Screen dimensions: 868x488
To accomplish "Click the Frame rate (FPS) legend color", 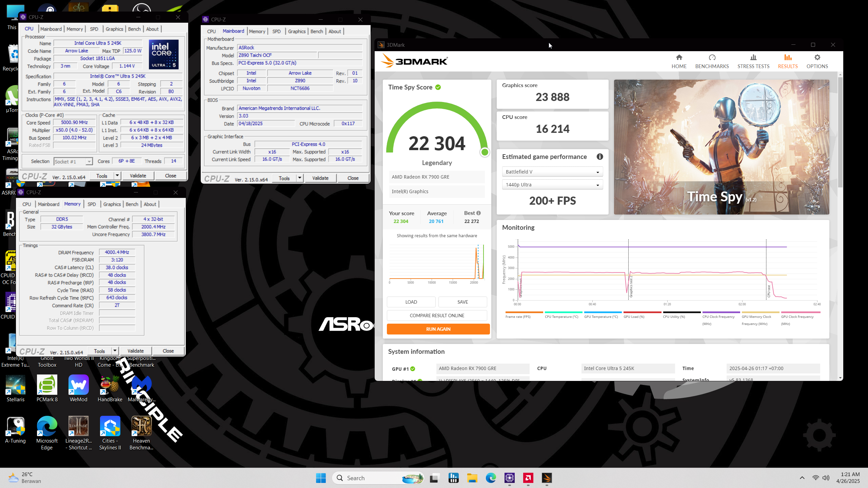I will [524, 312].
